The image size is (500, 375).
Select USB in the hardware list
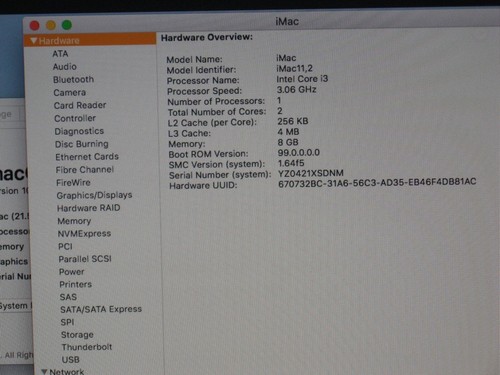point(71,360)
